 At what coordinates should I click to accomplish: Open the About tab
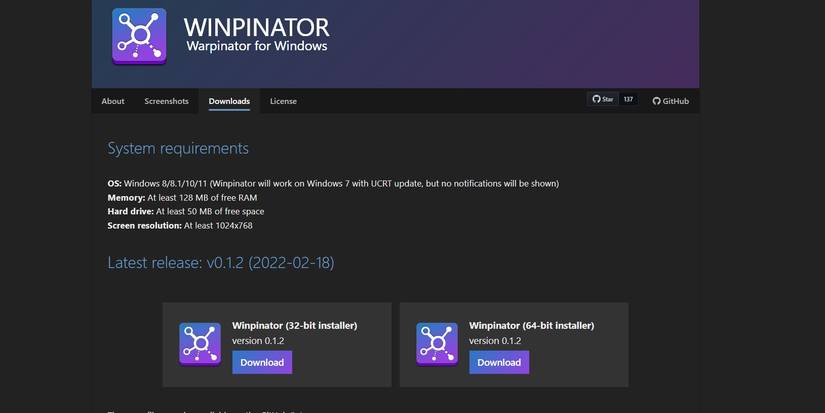(x=113, y=101)
